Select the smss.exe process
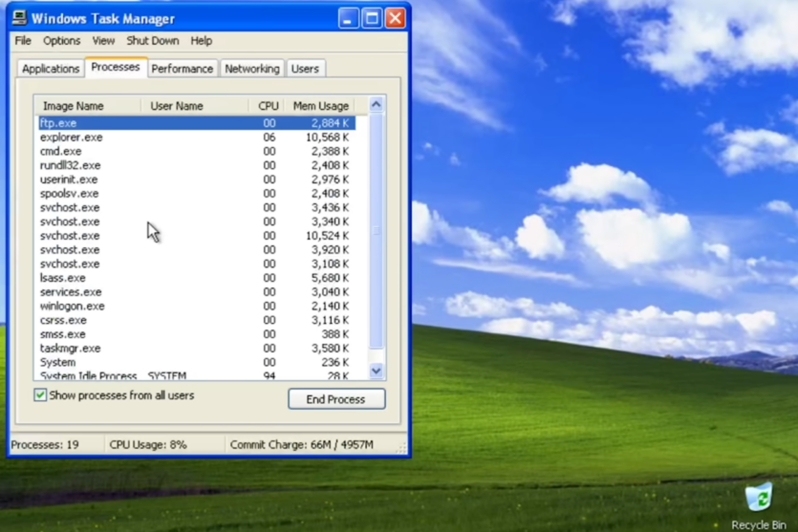Screen dimensions: 798x532 click(197, 334)
